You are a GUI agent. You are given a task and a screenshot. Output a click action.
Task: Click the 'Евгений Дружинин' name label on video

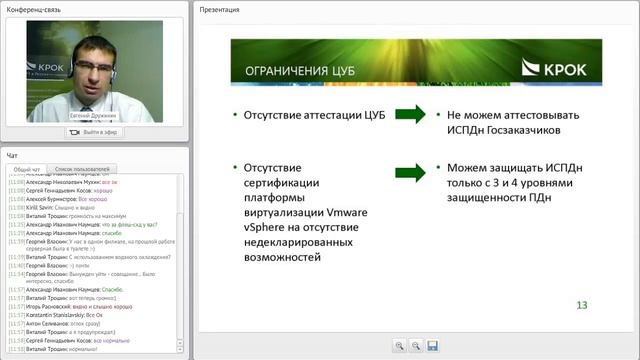click(93, 116)
